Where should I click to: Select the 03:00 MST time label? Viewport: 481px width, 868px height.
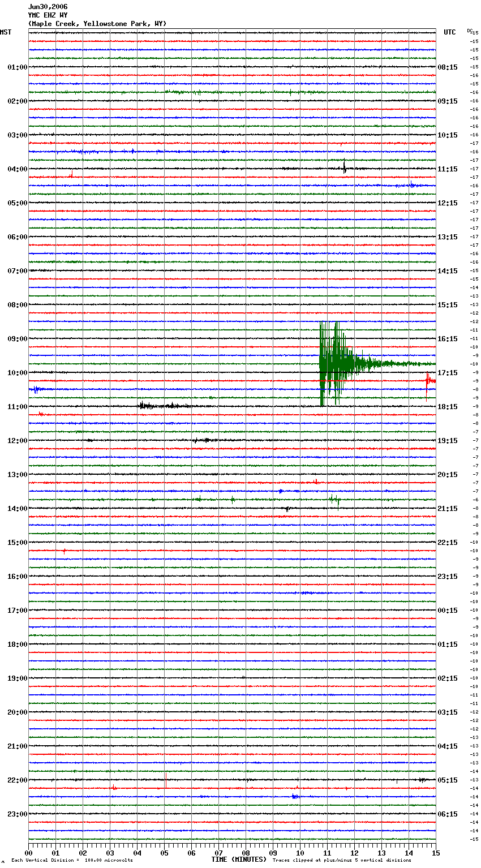point(18,135)
